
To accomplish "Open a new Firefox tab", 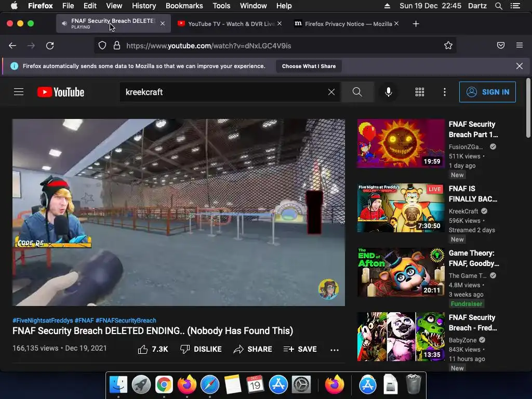I will point(416,24).
